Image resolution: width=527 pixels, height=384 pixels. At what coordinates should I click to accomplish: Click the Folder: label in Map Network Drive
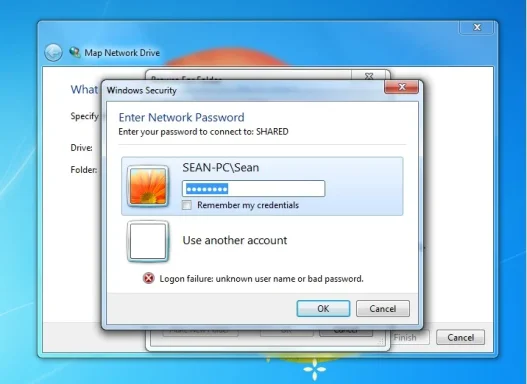84,170
